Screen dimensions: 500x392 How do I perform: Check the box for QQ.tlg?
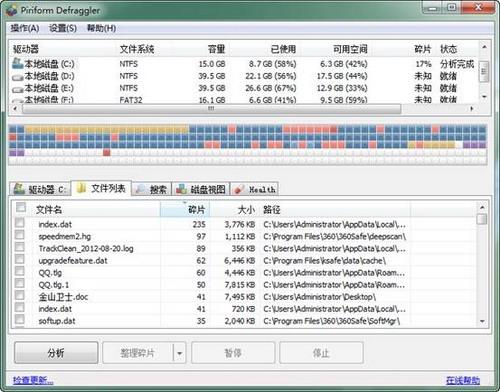click(20, 271)
